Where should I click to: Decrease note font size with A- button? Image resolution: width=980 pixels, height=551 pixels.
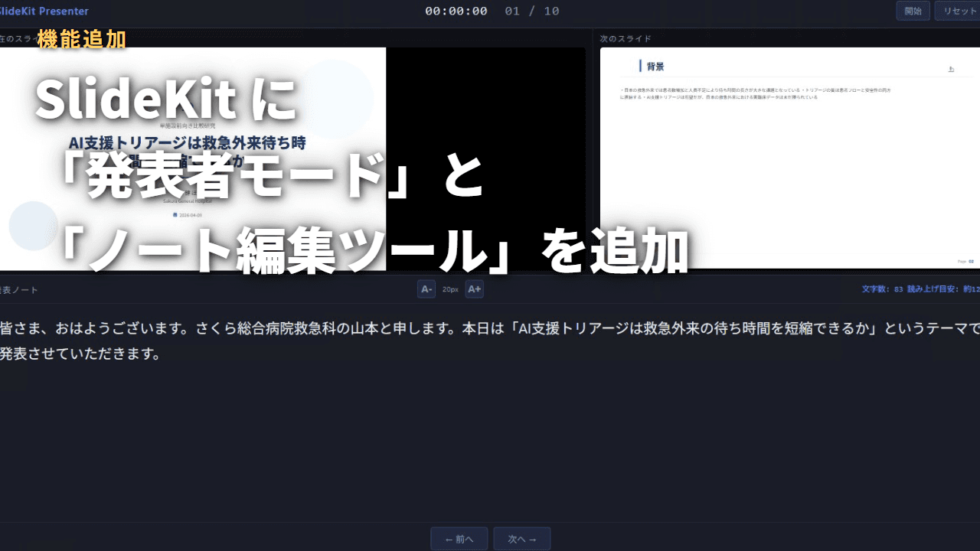pos(426,289)
